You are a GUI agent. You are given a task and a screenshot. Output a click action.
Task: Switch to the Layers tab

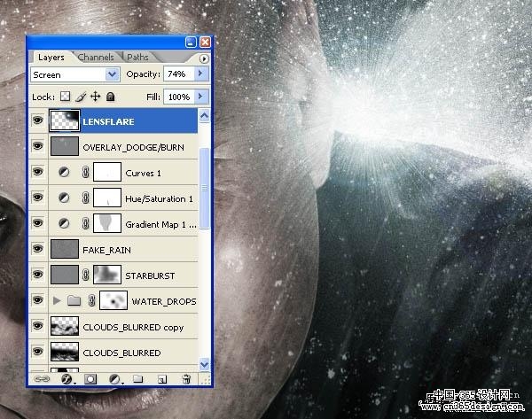click(x=51, y=58)
